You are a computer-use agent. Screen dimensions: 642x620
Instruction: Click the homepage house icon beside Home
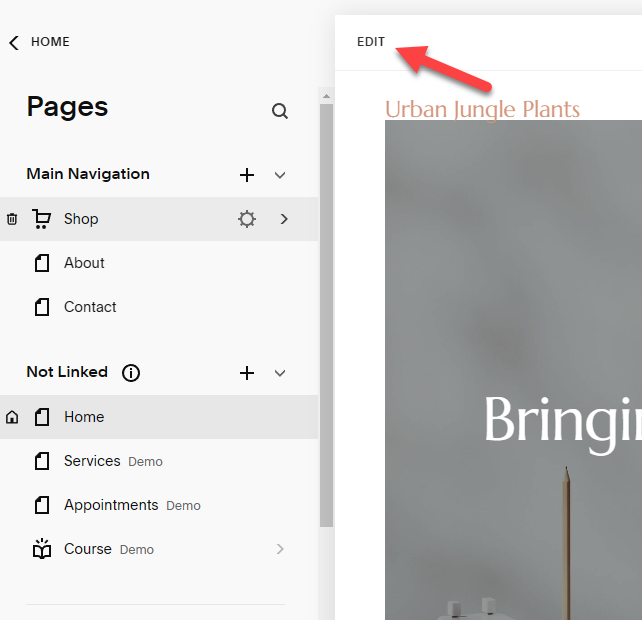(x=12, y=417)
